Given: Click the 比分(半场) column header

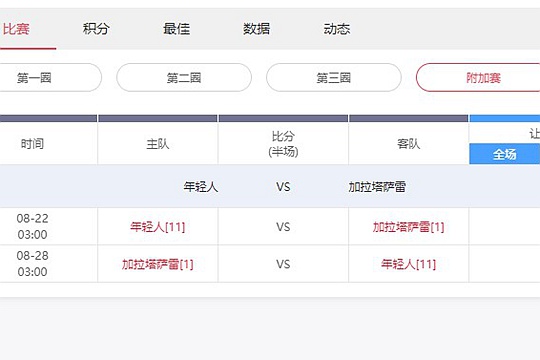Looking at the screenshot, I should click(x=283, y=144).
